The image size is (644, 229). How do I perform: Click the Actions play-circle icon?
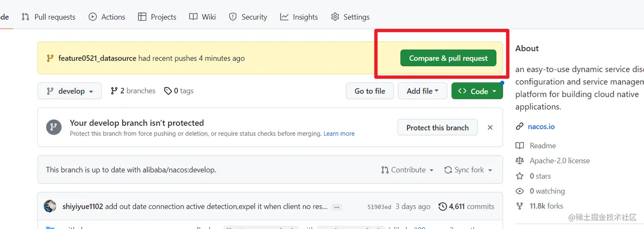point(92,17)
